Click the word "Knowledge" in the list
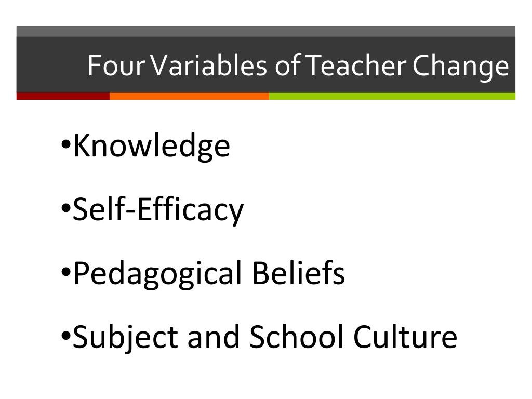532x399 pixels. click(152, 146)
